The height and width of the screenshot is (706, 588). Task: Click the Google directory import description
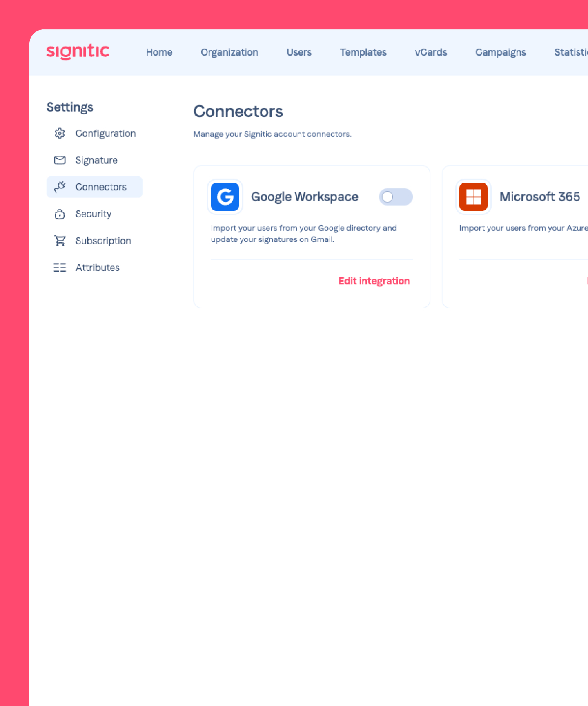click(304, 234)
